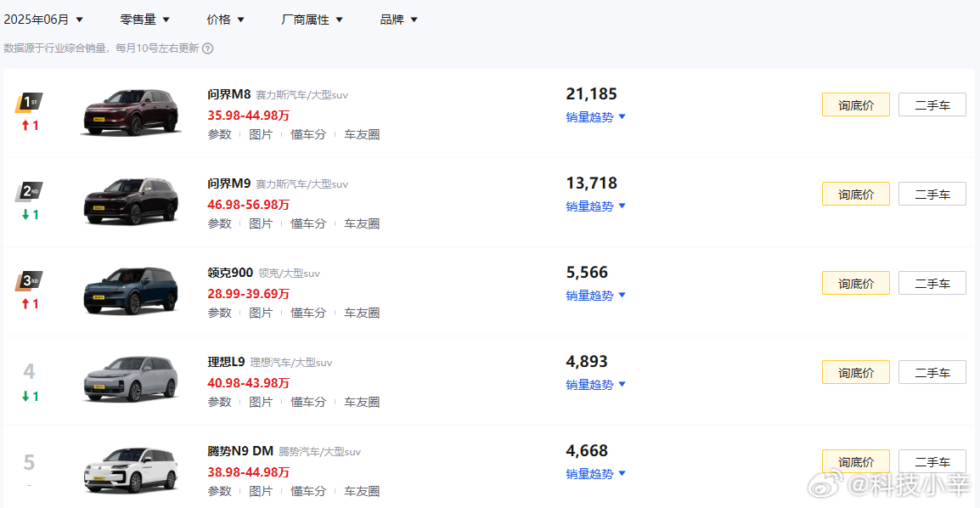
Task: Open 参数 link under 问界M8
Action: 219,134
